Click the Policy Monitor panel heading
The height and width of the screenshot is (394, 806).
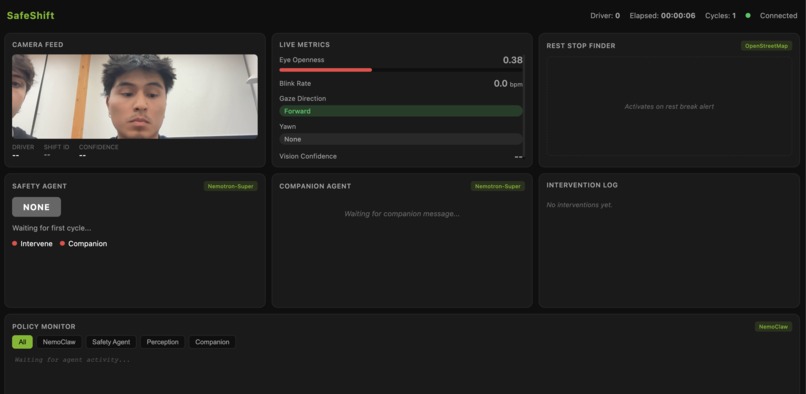coord(44,327)
